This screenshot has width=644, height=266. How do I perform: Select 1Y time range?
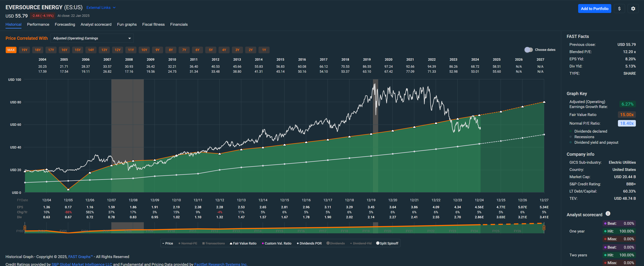pyautogui.click(x=264, y=50)
